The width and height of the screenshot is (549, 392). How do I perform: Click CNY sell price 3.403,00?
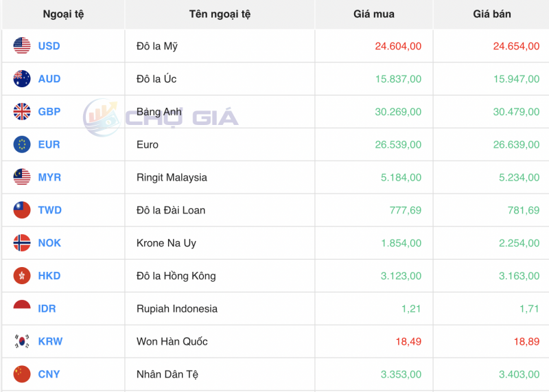coord(519,374)
